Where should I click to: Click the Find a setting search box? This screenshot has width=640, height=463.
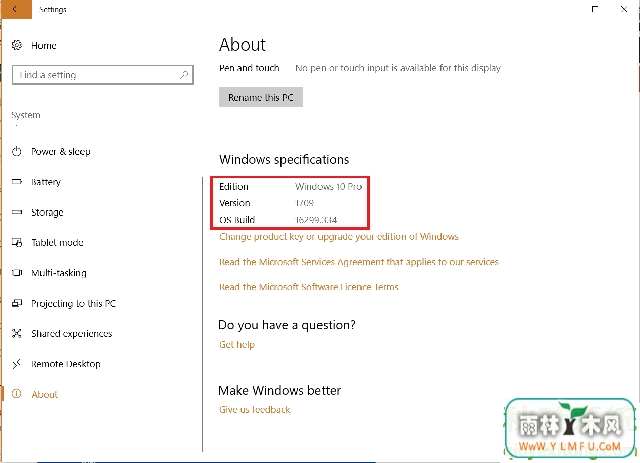(x=103, y=75)
